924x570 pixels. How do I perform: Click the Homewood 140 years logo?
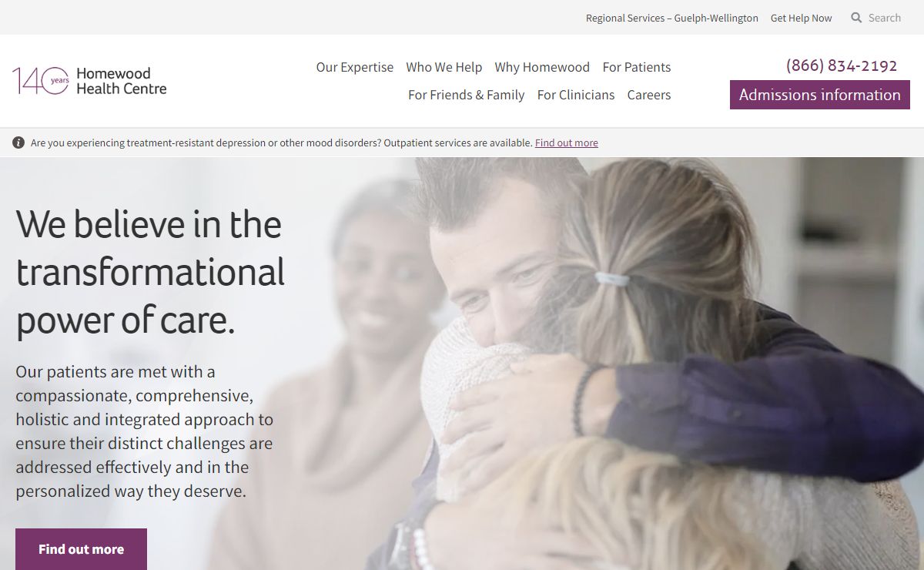coord(89,80)
